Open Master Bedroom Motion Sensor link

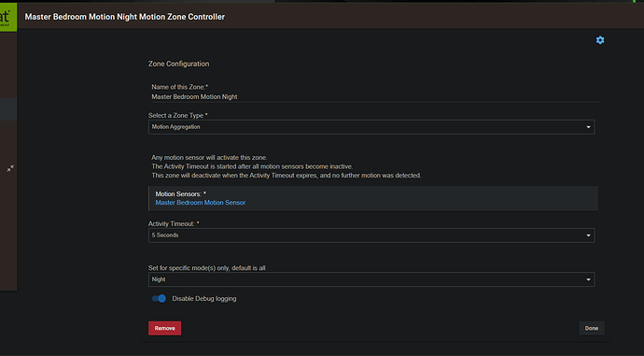point(201,203)
